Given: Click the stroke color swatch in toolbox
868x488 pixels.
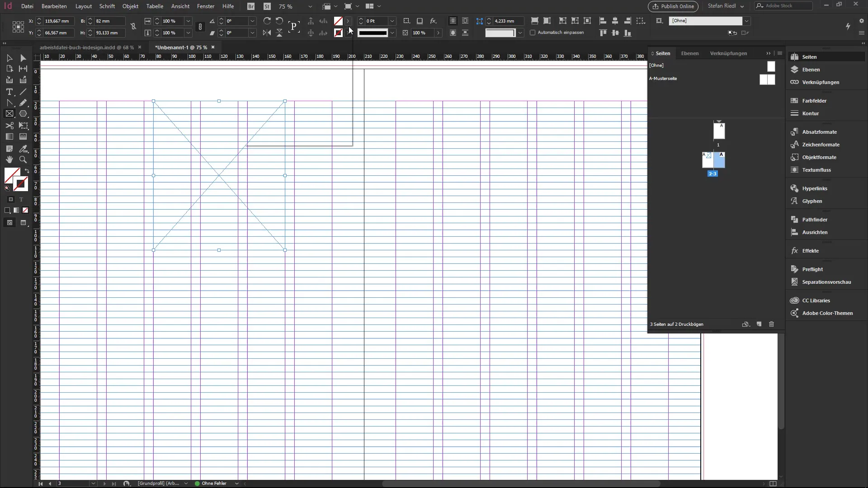Looking at the screenshot, I should pyautogui.click(x=21, y=184).
